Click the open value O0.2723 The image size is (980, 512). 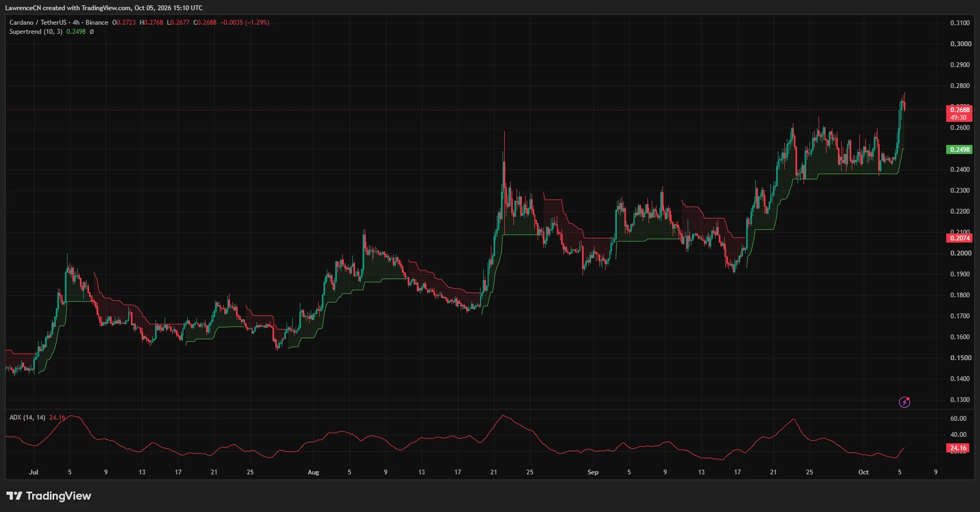(x=124, y=23)
